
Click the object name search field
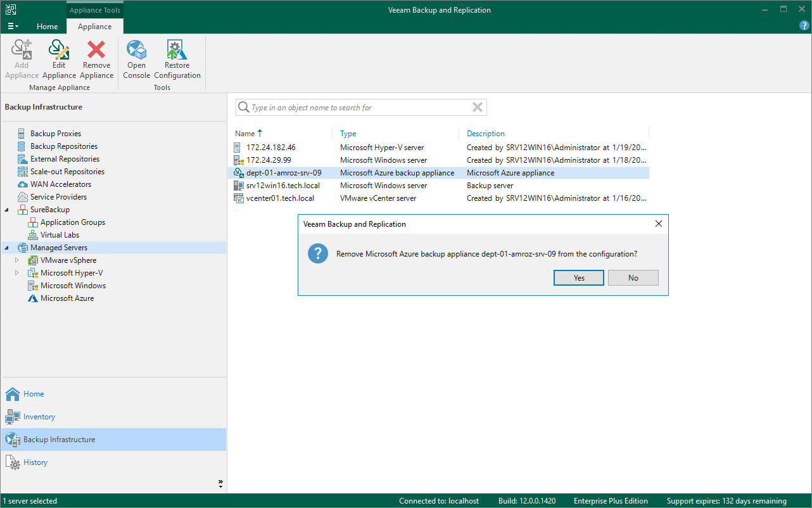point(358,108)
